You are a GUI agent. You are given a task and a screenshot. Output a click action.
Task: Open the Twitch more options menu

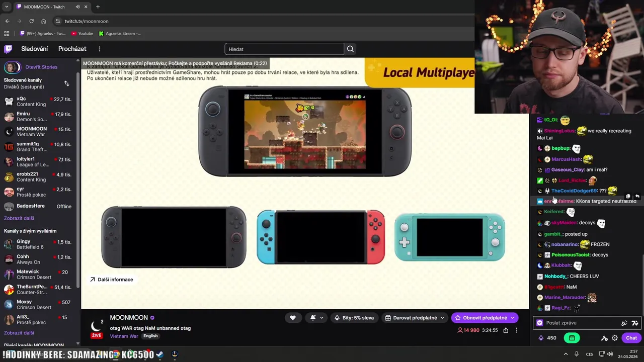[100, 49]
